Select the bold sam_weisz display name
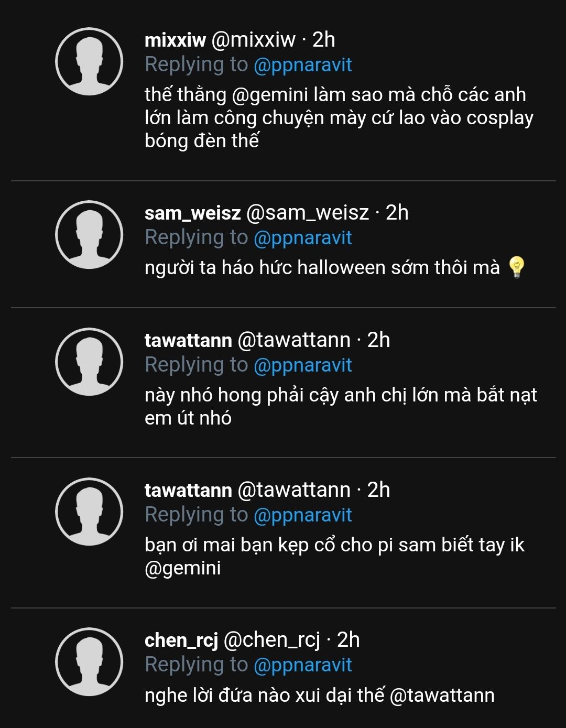This screenshot has width=566, height=728. pos(192,213)
